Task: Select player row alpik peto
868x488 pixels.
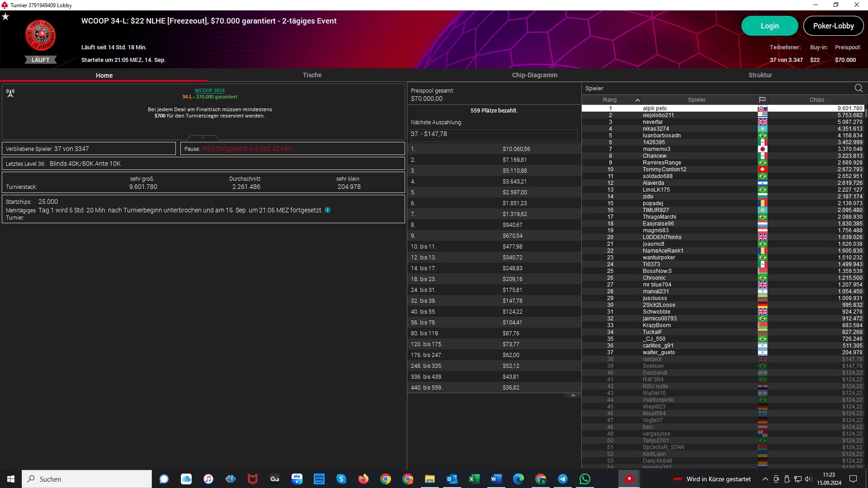Action: click(x=655, y=108)
